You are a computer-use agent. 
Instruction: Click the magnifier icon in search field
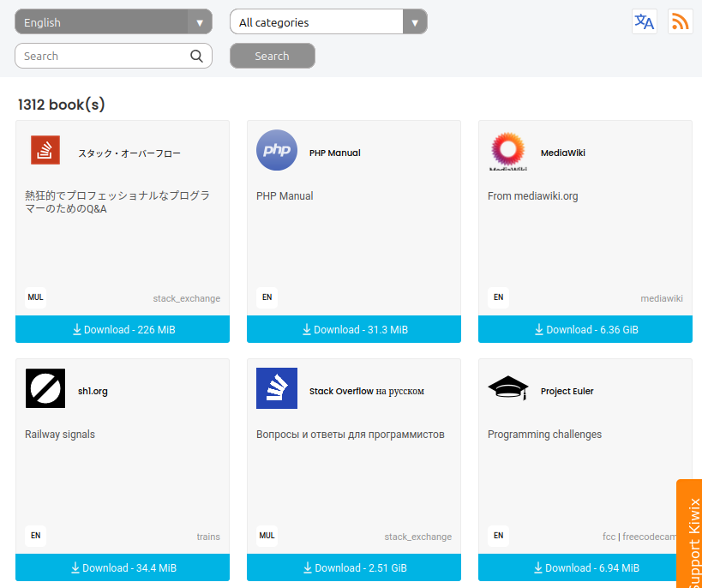tap(196, 56)
